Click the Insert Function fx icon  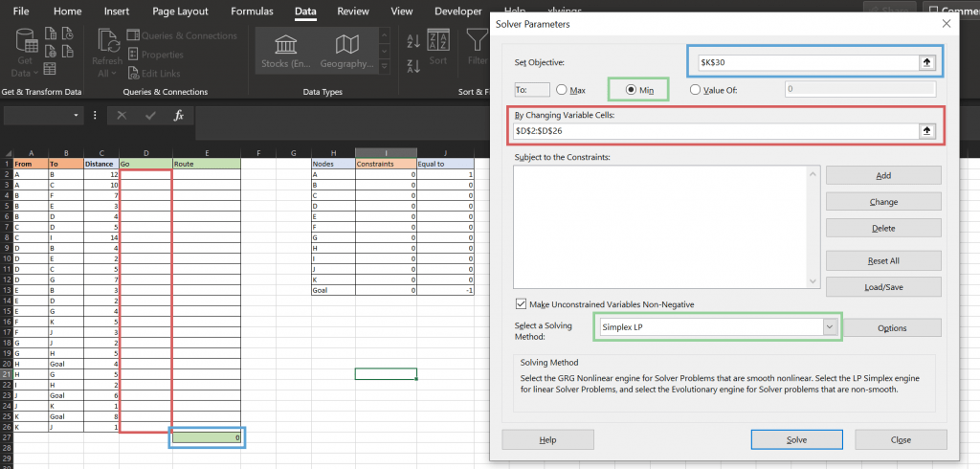click(178, 115)
